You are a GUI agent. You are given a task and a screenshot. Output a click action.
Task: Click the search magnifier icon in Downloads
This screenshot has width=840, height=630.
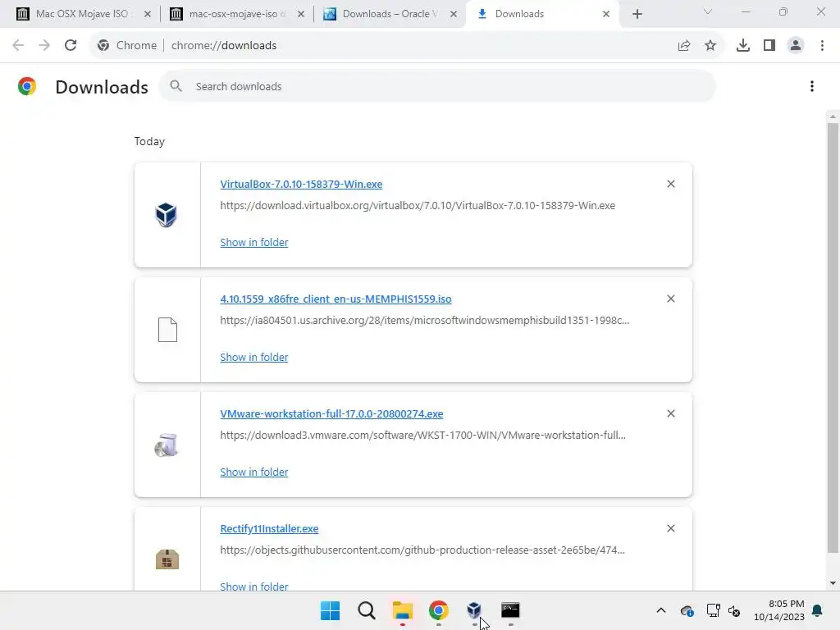(x=176, y=85)
